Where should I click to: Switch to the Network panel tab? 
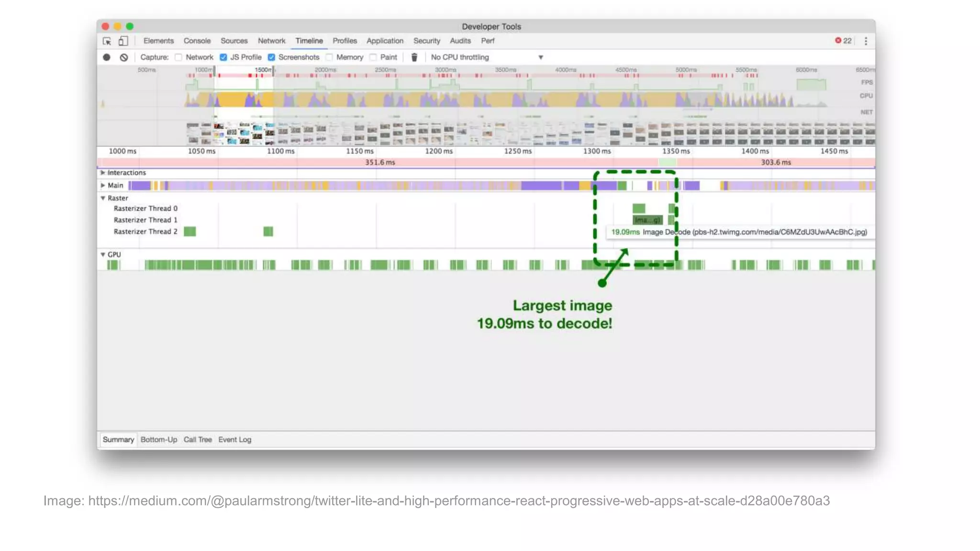point(271,41)
